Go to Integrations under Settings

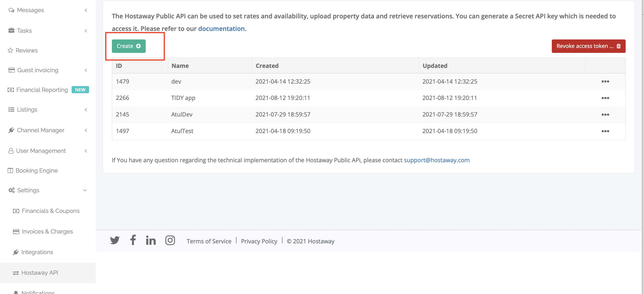(37, 252)
